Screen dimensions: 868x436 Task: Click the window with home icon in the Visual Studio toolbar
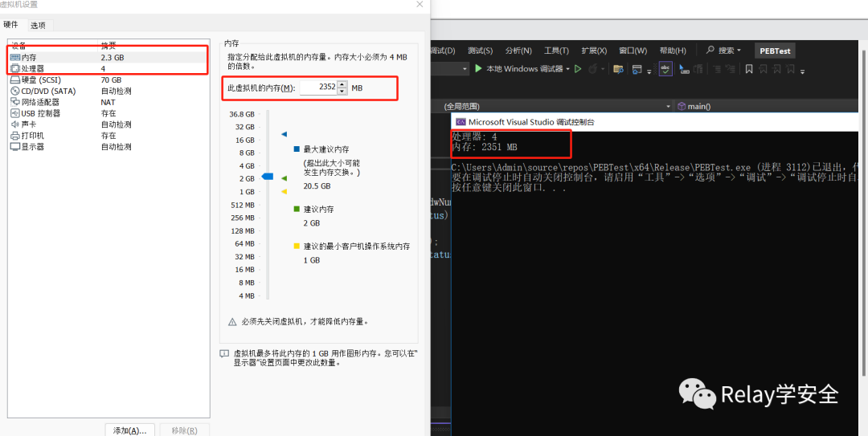637,69
